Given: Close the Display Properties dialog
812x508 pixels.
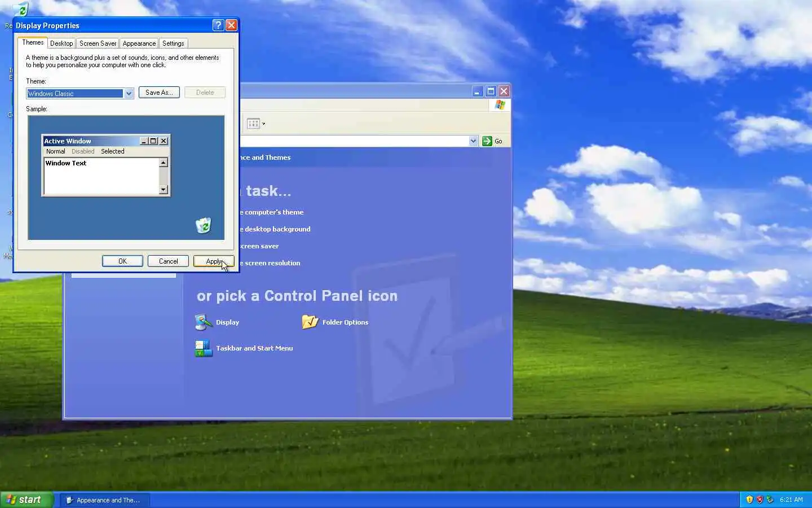Looking at the screenshot, I should [231, 25].
